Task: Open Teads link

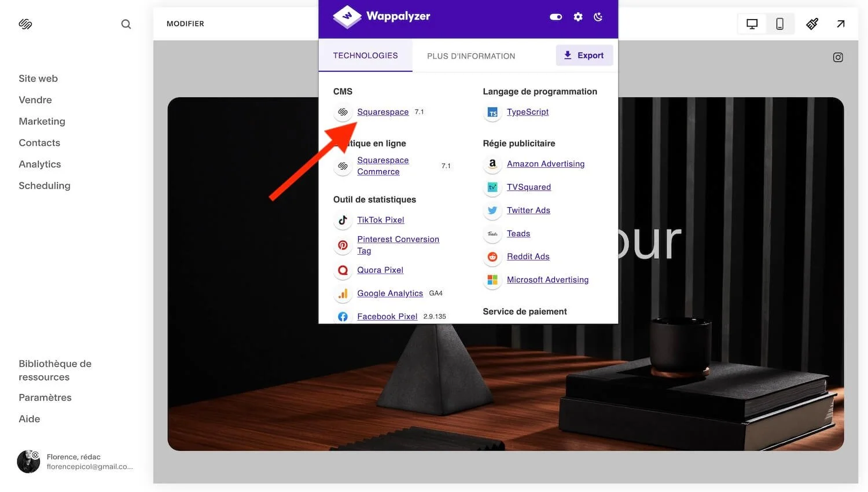Action: pyautogui.click(x=518, y=233)
